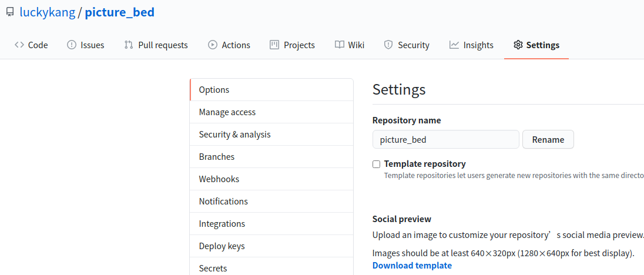Open Integrations settings in the sidebar
The image size is (644, 275).
(x=271, y=224)
